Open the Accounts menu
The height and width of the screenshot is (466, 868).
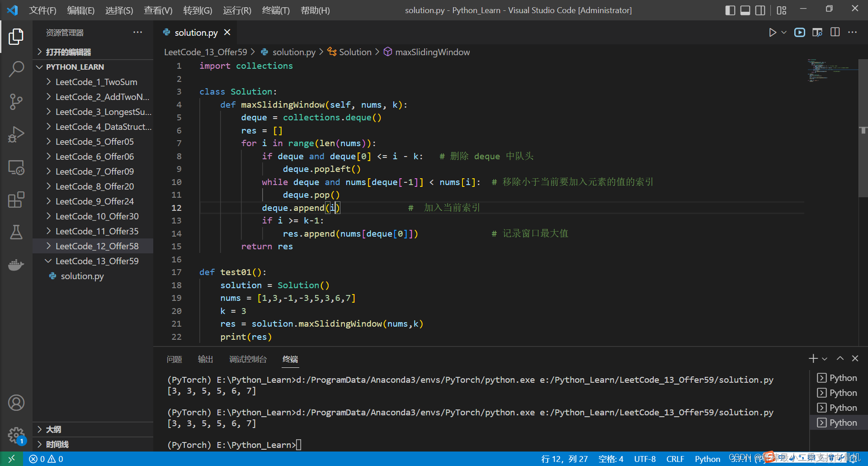(x=16, y=402)
